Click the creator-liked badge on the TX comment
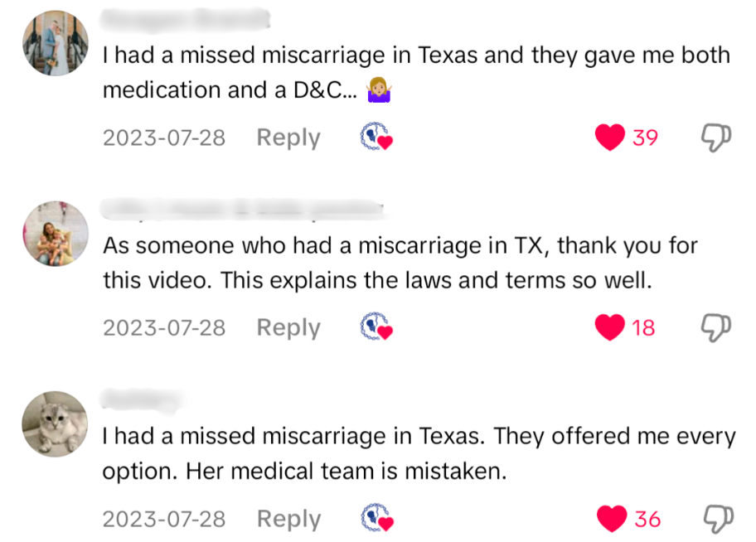 [x=376, y=328]
